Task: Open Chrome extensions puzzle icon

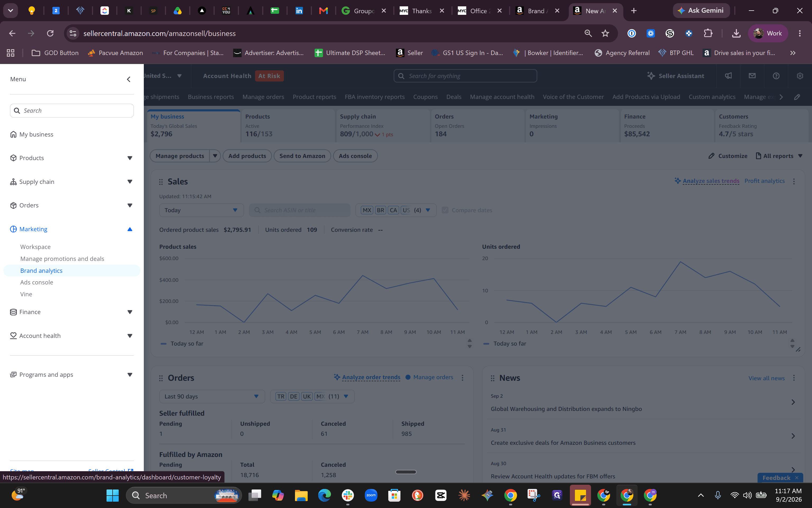Action: click(x=708, y=33)
